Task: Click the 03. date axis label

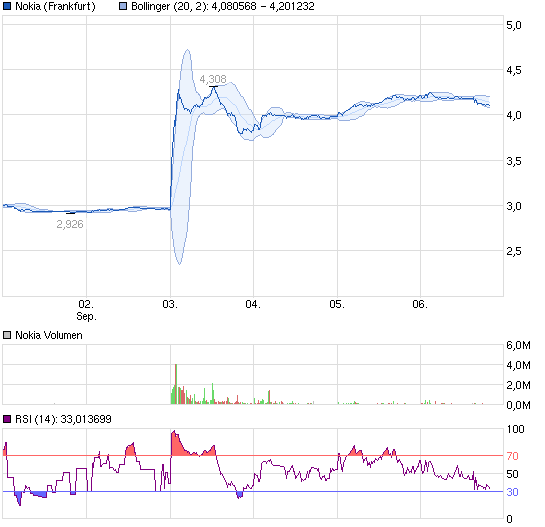Action: click(x=170, y=305)
